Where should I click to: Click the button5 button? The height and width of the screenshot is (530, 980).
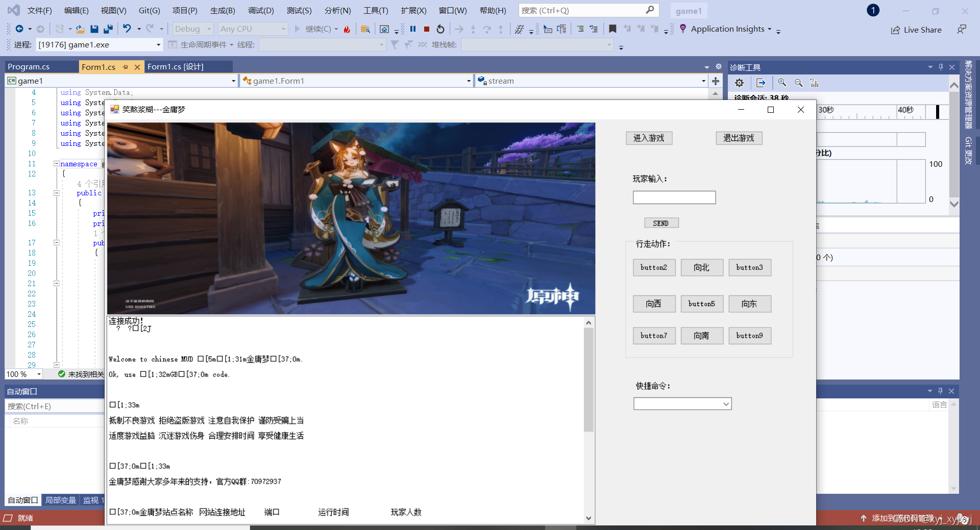point(702,304)
